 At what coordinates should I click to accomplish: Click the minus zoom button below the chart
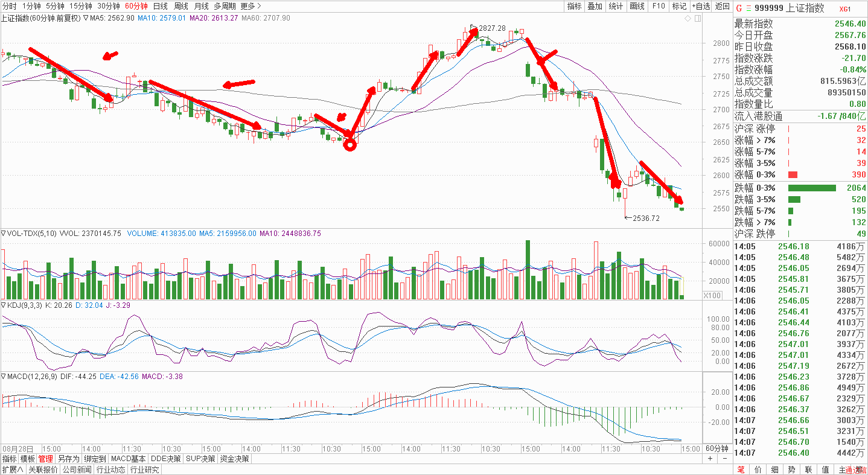(725, 459)
